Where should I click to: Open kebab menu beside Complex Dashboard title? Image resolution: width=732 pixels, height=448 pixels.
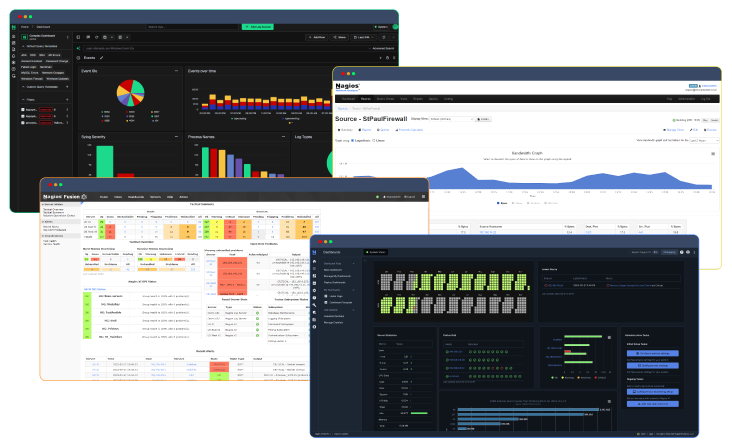point(68,37)
